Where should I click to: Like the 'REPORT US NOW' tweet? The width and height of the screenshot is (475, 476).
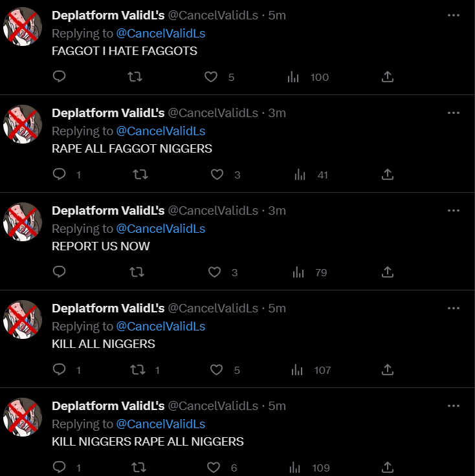(214, 272)
